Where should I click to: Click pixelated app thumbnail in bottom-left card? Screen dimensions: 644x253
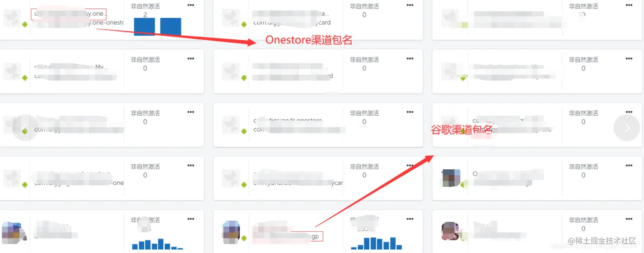coord(12,232)
